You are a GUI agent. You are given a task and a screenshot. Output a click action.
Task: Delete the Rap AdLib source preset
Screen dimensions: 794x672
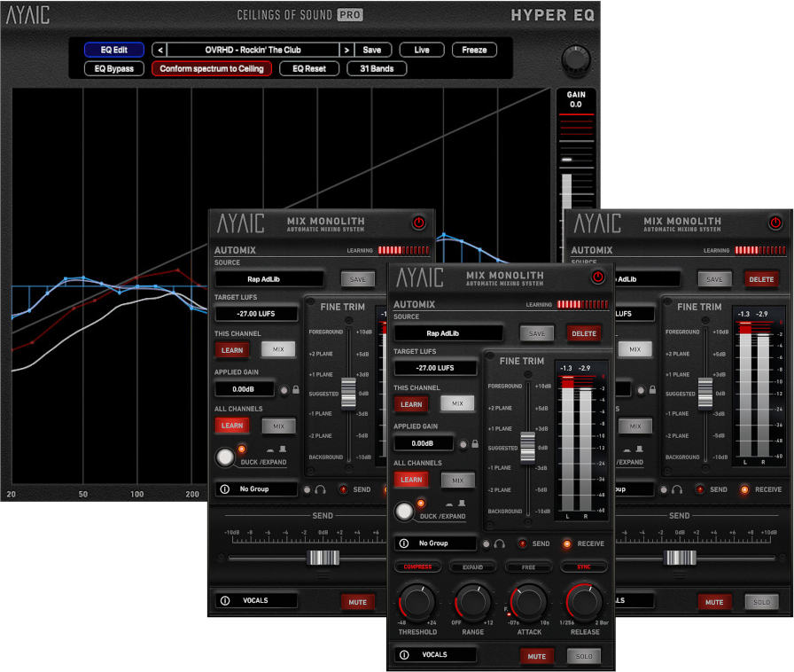(585, 332)
